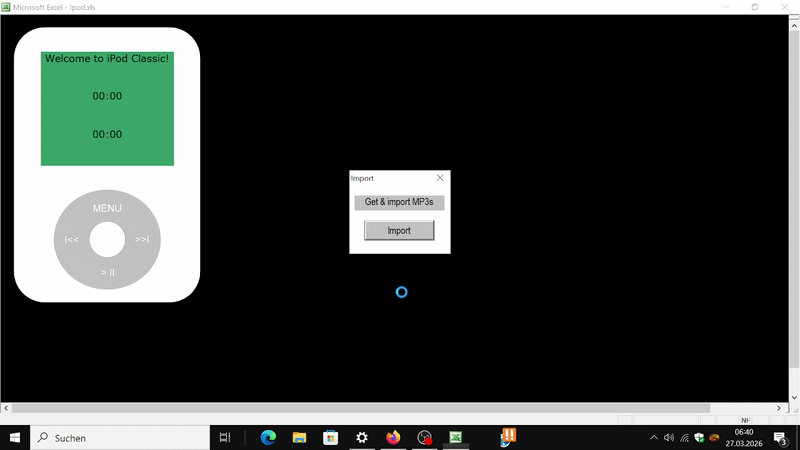Screen dimensions: 800x450
Task: Click the Suchen taskbar search box
Action: click(120, 438)
